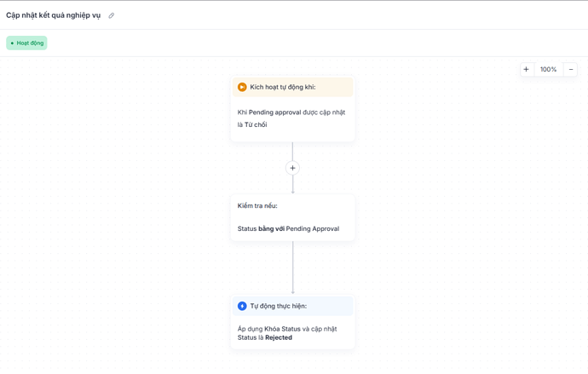Open the Kích hoạt tự động khi header

[x=292, y=87]
